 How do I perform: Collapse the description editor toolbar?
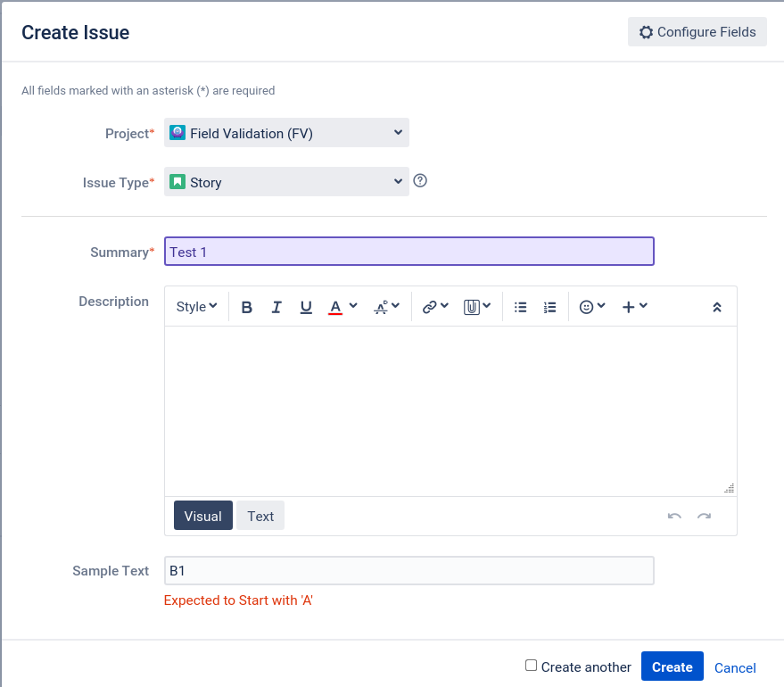click(716, 307)
